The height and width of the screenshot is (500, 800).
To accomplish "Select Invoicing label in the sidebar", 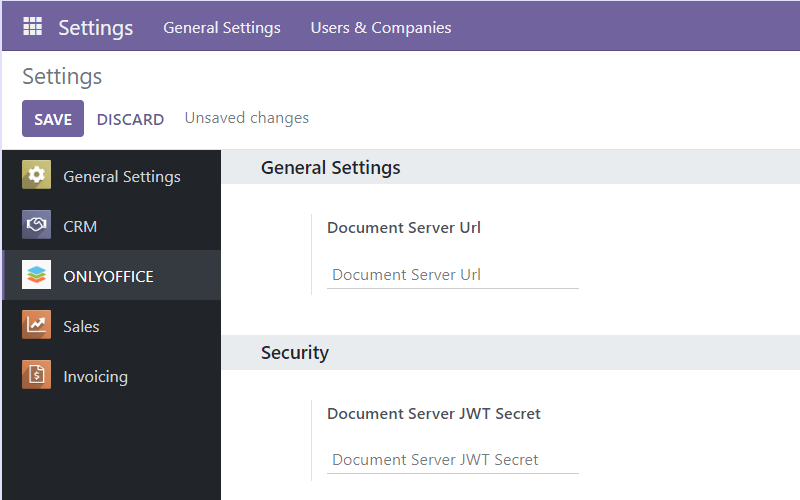I will click(x=95, y=376).
